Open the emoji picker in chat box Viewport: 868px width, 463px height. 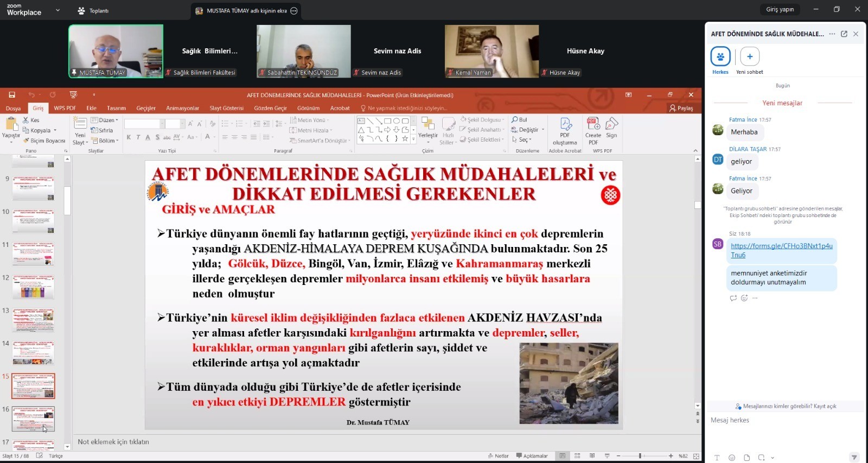coord(732,458)
